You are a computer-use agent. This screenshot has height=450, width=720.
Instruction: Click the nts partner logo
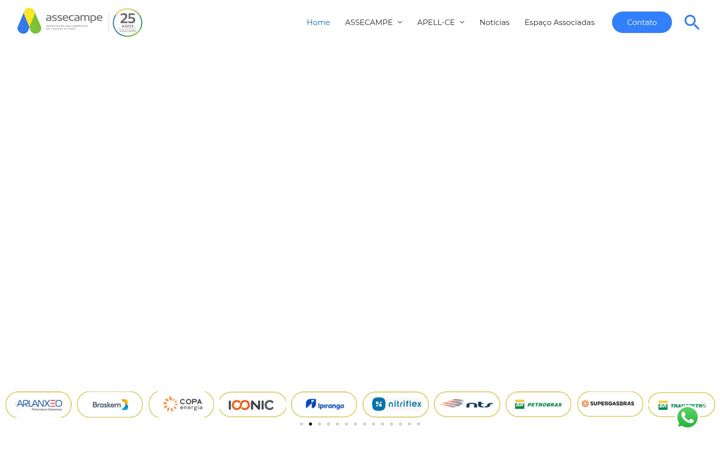tap(467, 405)
